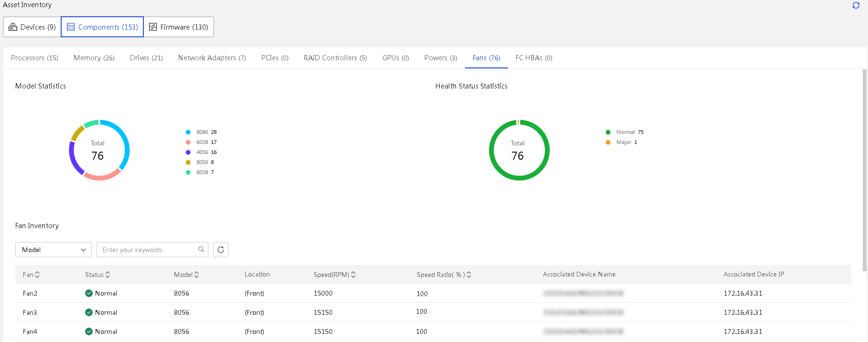This screenshot has width=868, height=342.
Task: Toggle 8038 model legend entry
Action: 200,172
